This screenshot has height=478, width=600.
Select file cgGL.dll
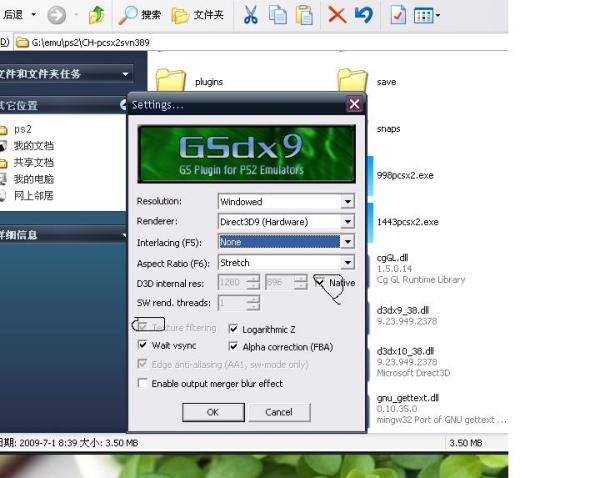(x=392, y=258)
